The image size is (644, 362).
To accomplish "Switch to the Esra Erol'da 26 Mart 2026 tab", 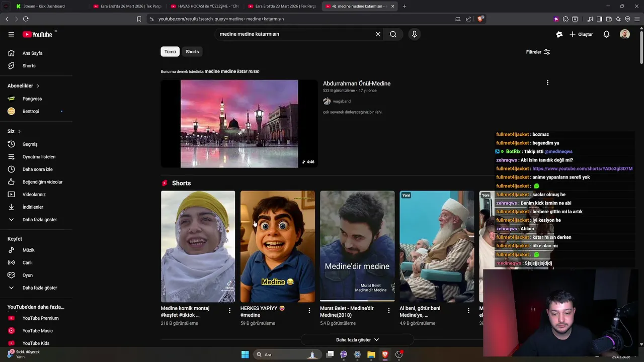I will [128, 6].
